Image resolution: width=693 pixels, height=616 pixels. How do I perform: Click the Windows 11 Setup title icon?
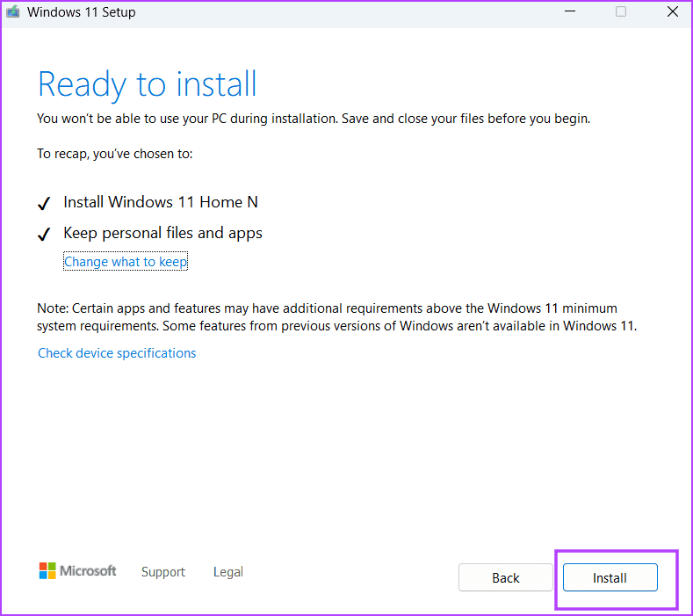click(x=13, y=12)
